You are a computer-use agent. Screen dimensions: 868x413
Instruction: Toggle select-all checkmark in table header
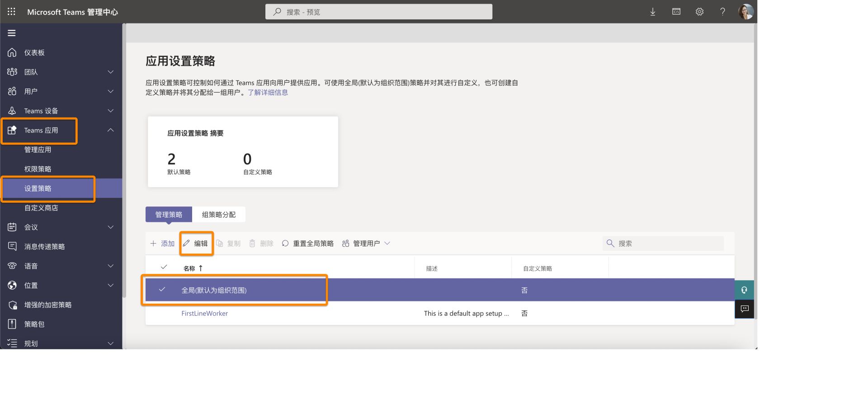tap(164, 267)
